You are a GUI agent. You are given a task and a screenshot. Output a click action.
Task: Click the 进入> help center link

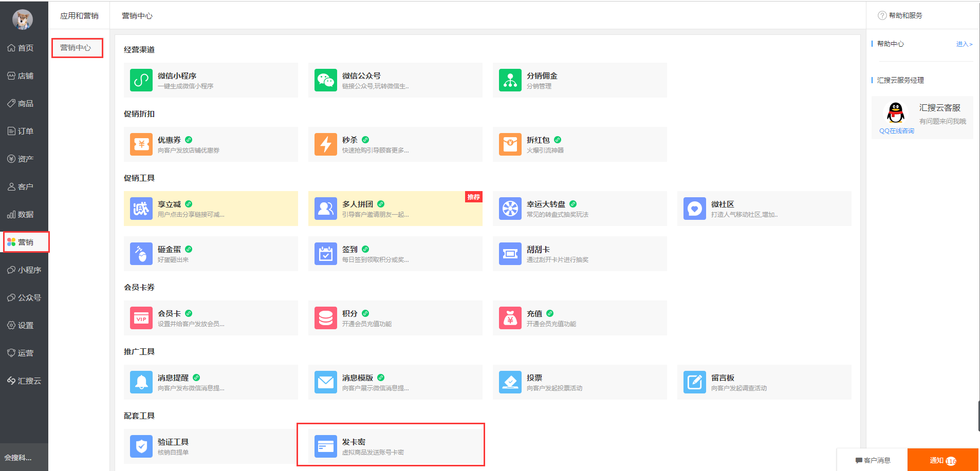point(964,44)
